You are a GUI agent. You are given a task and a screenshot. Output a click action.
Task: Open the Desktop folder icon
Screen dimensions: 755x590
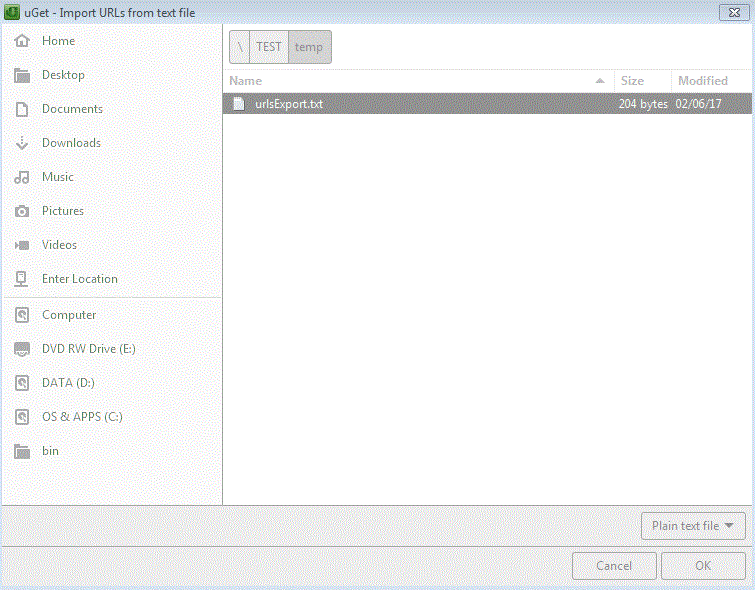point(22,75)
